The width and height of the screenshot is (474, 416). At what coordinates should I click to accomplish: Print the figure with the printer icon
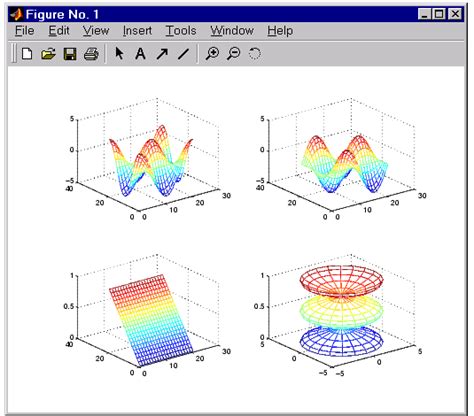(91, 54)
